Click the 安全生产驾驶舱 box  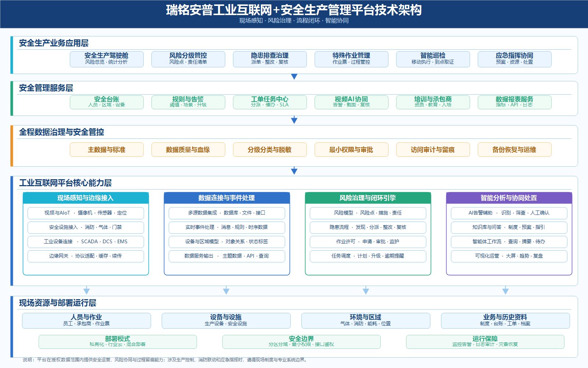pyautogui.click(x=107, y=59)
